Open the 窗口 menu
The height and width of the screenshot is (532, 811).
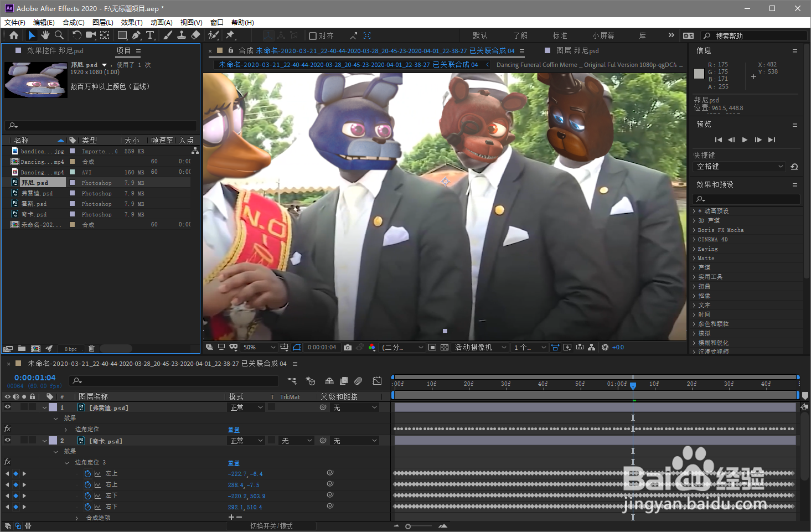pos(217,22)
